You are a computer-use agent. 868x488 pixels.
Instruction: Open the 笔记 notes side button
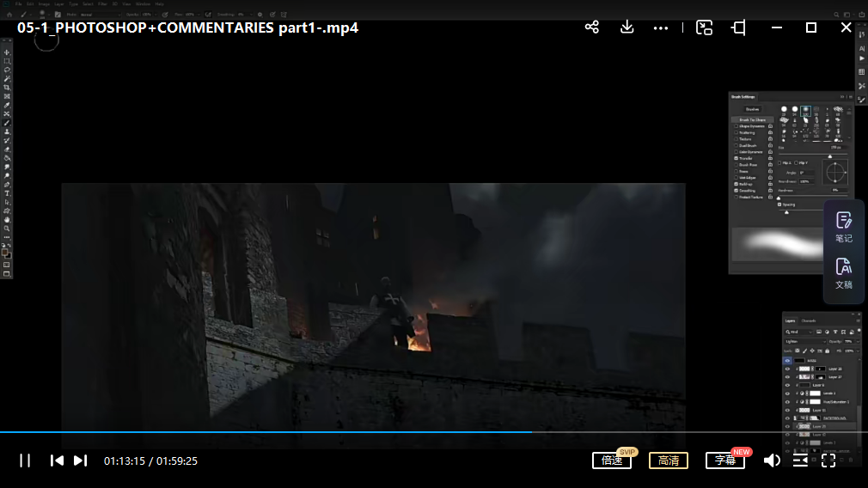tap(844, 228)
